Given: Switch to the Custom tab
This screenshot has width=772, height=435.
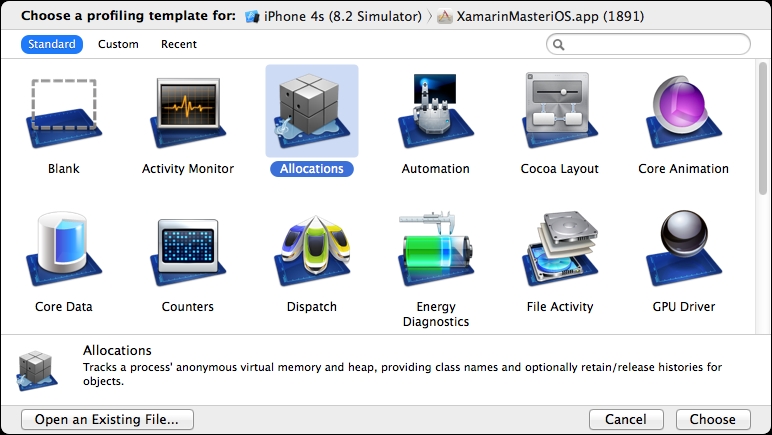Looking at the screenshot, I should pos(118,44).
